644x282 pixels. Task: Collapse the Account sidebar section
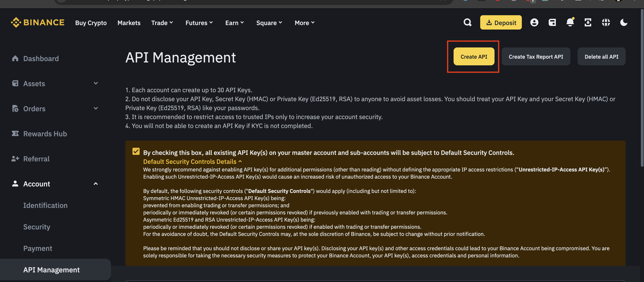[96, 184]
